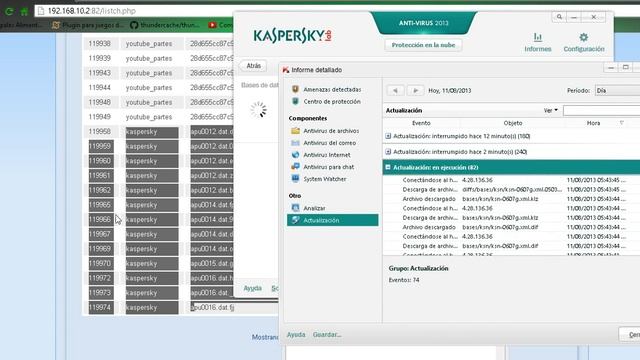Go to previous report day arrow

point(395,90)
